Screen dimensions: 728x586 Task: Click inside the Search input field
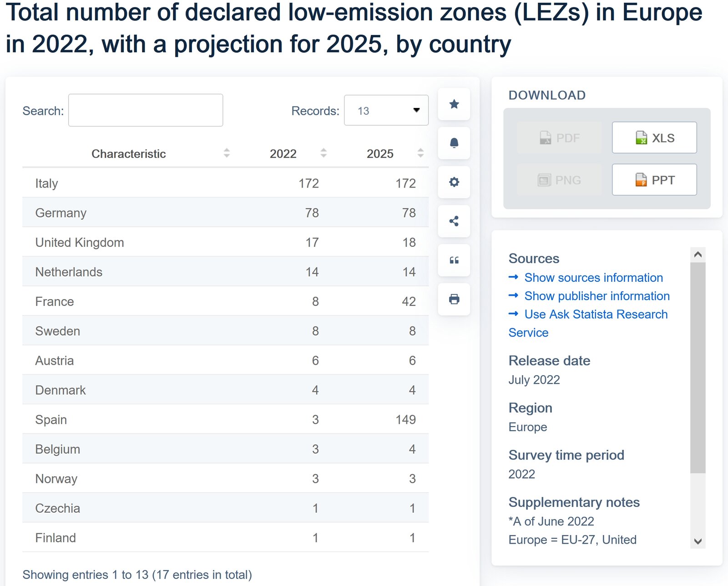[x=146, y=110]
